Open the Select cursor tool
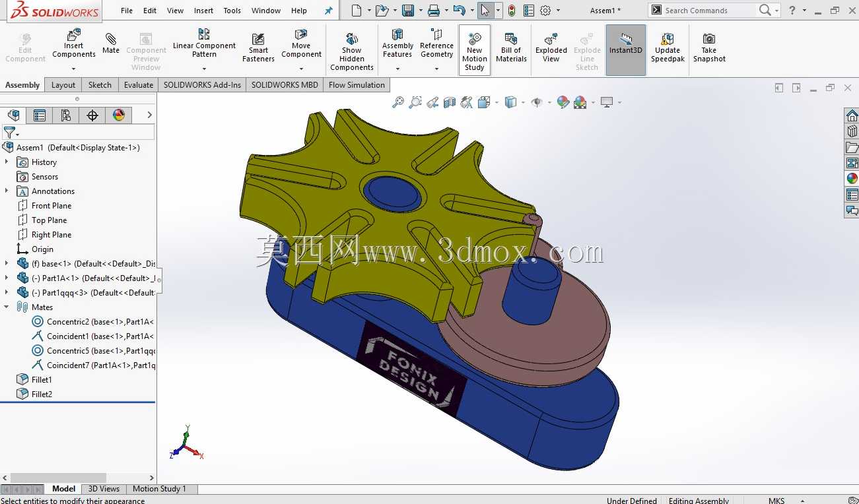The image size is (859, 504). coord(485,11)
